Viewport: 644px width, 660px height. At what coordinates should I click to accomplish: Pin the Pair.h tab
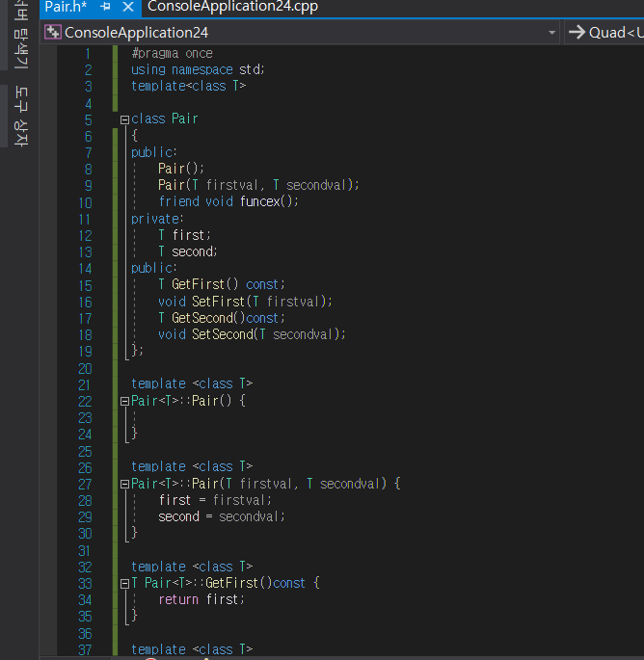[x=106, y=7]
